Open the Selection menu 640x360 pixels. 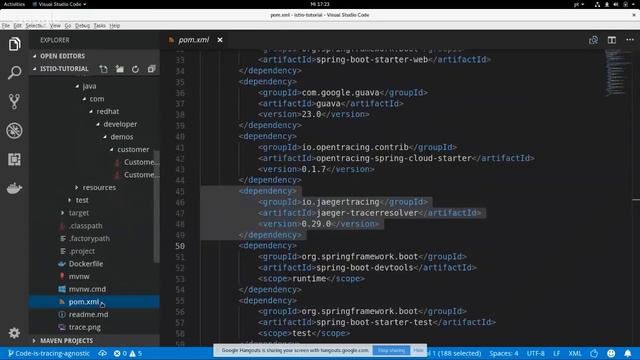point(36,26)
